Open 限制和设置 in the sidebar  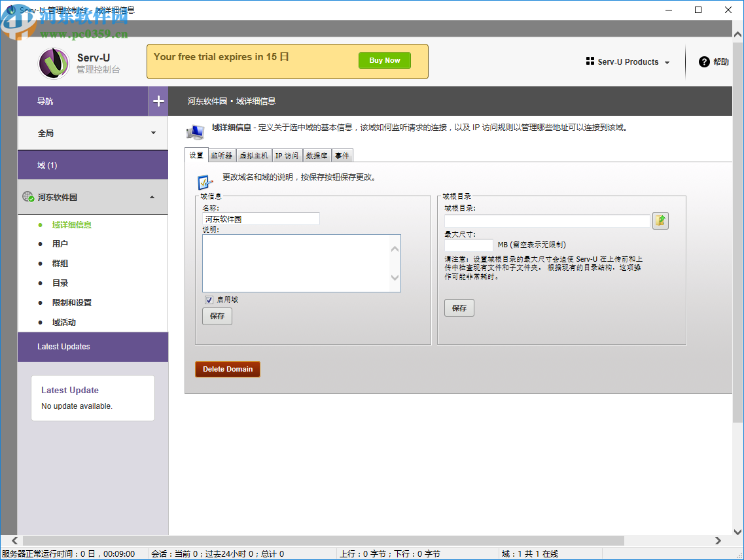71,303
